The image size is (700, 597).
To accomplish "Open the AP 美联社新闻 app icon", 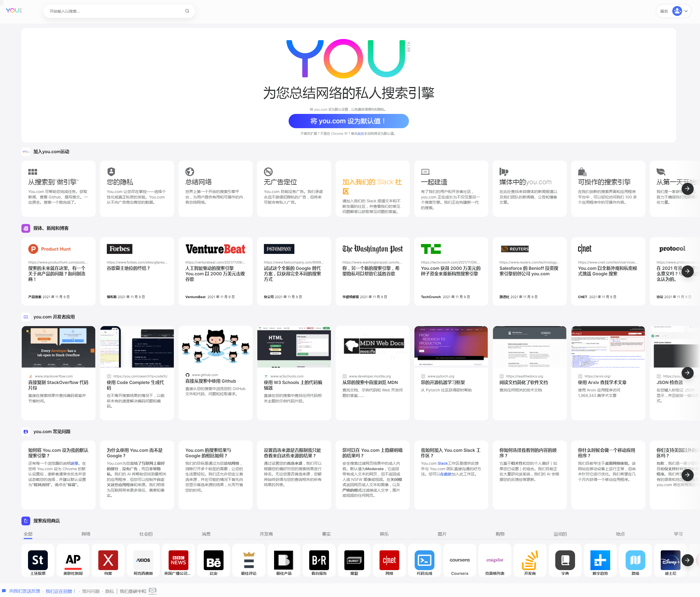I will click(73, 560).
